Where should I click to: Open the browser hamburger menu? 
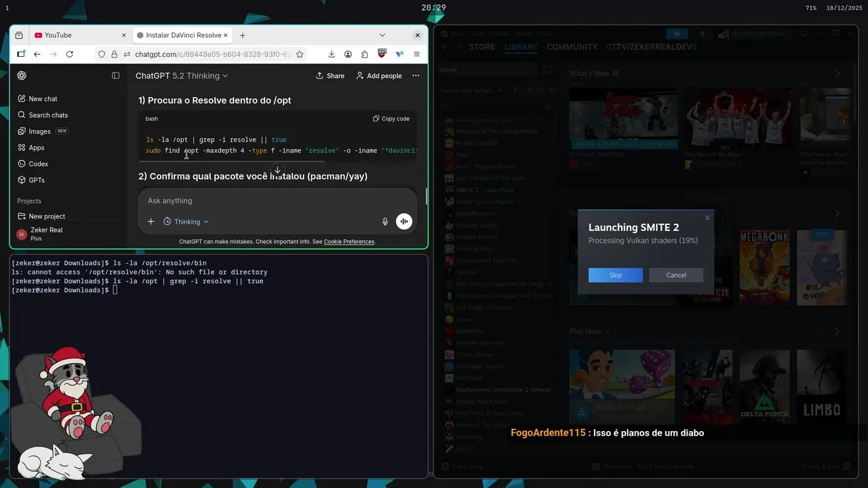click(416, 54)
